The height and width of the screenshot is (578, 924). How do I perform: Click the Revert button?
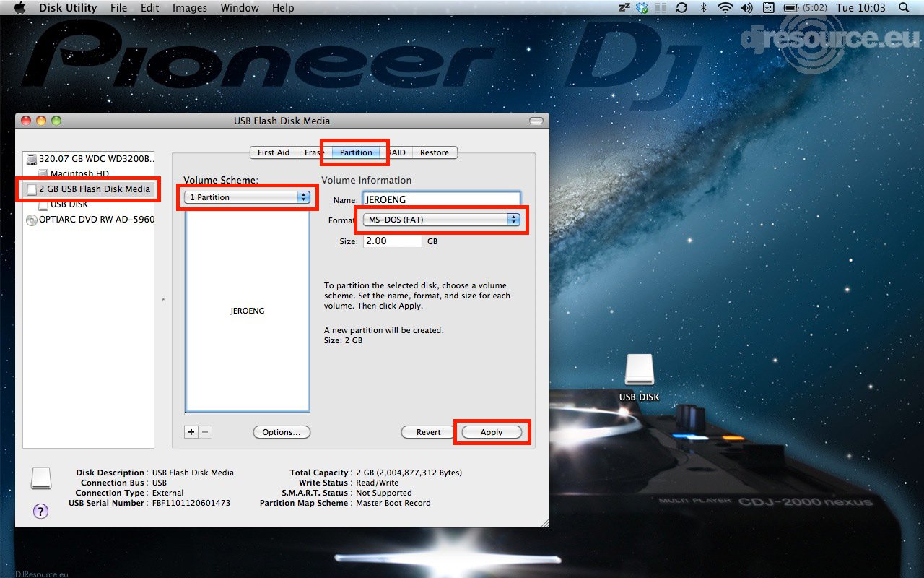click(428, 432)
